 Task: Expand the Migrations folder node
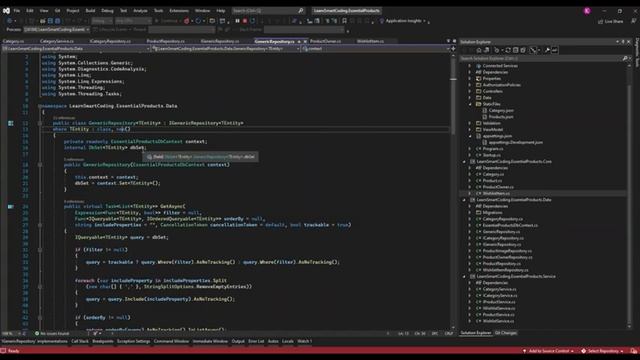tap(470, 213)
